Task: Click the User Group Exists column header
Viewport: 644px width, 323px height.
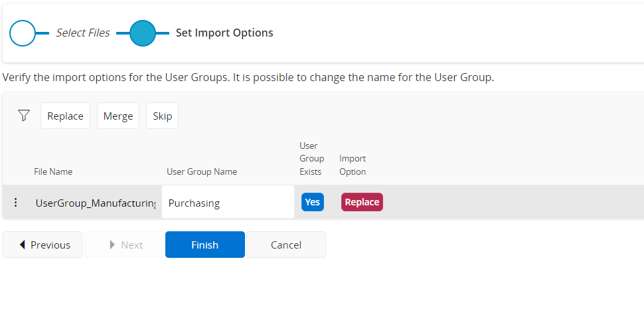Action: 311,159
